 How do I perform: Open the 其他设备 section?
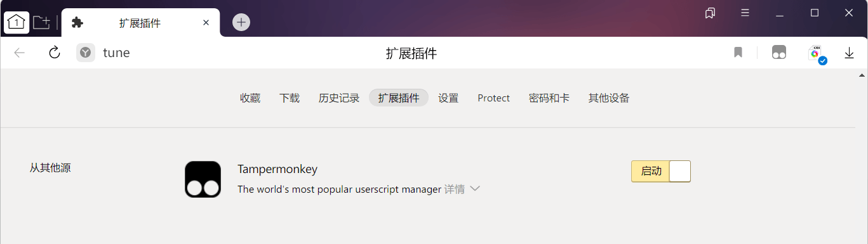[x=609, y=98]
